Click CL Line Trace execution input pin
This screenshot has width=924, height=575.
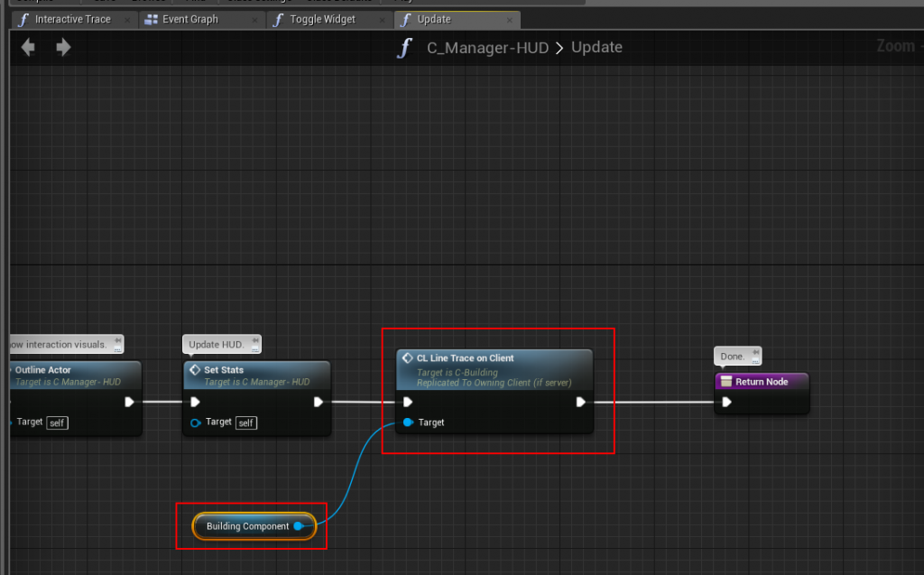408,402
